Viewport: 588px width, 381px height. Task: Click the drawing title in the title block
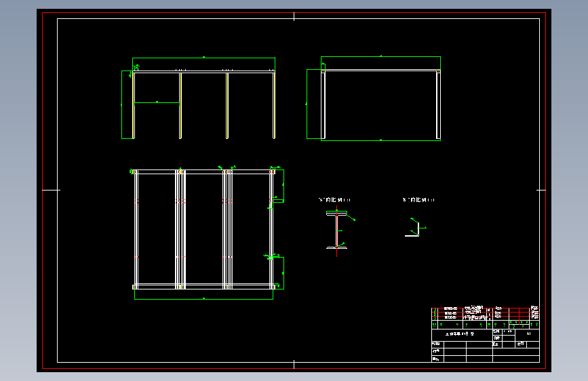tap(459, 334)
